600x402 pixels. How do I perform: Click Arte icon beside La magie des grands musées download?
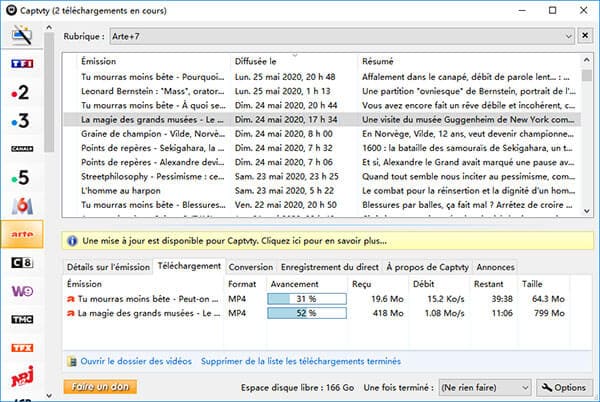(x=70, y=313)
